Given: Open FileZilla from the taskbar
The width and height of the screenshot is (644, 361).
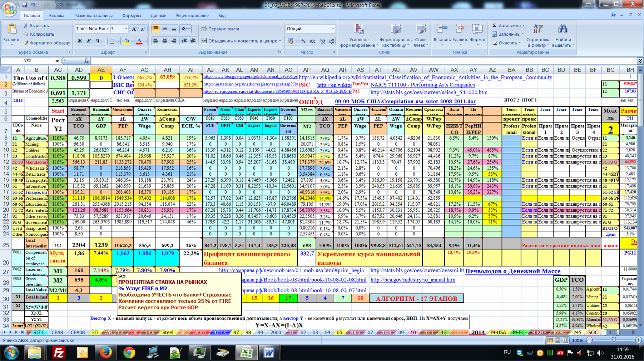Looking at the screenshot, I should (x=58, y=353).
